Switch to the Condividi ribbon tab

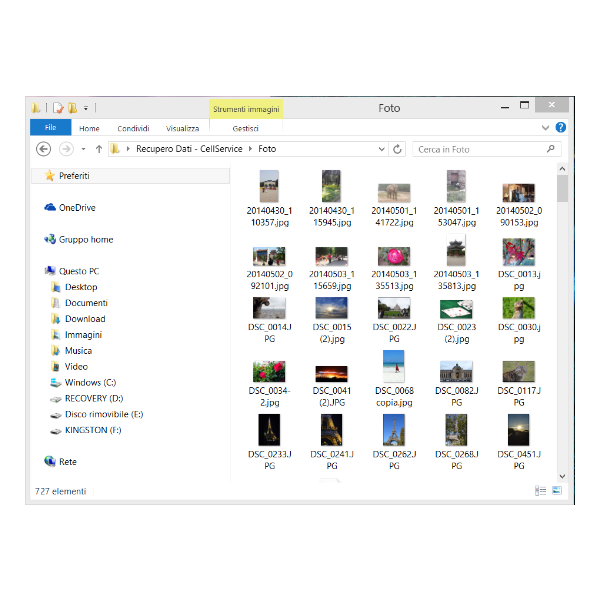133,129
